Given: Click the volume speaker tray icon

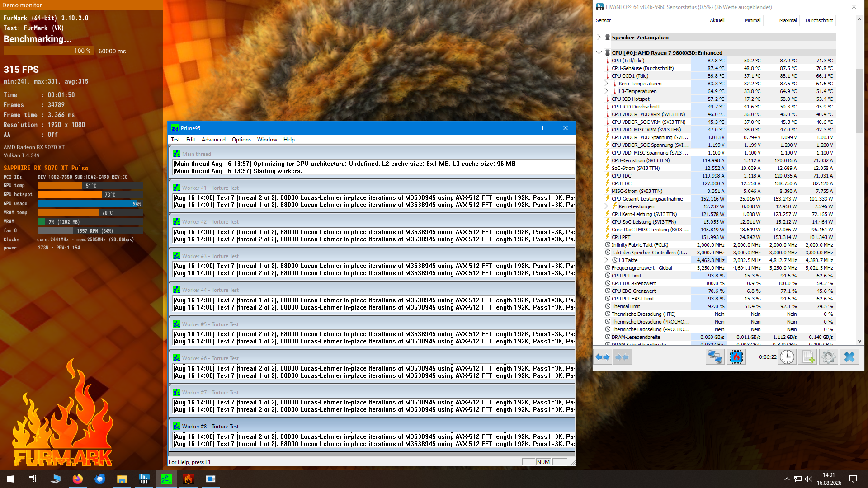Looking at the screenshot, I should [x=808, y=479].
